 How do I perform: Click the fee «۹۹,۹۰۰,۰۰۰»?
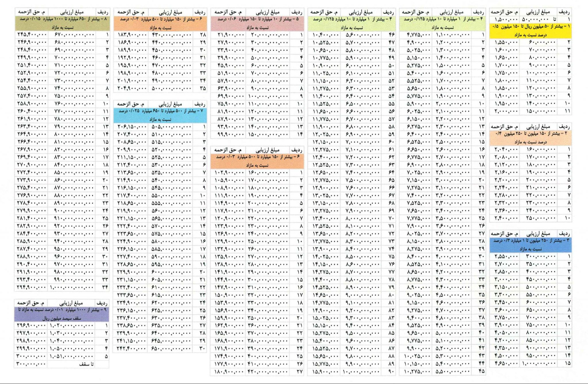[x=231, y=134]
